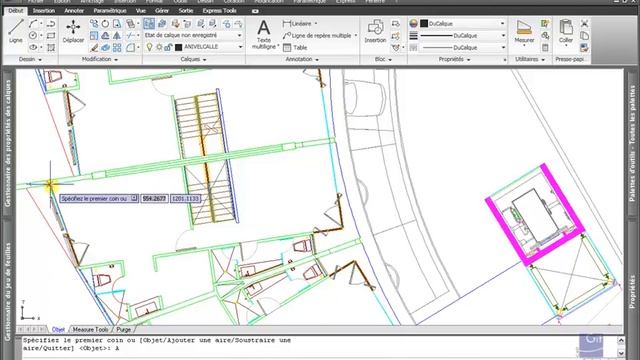Open the Propriétés side palette
Viewport: 640px width, 360px height.
(x=632, y=291)
